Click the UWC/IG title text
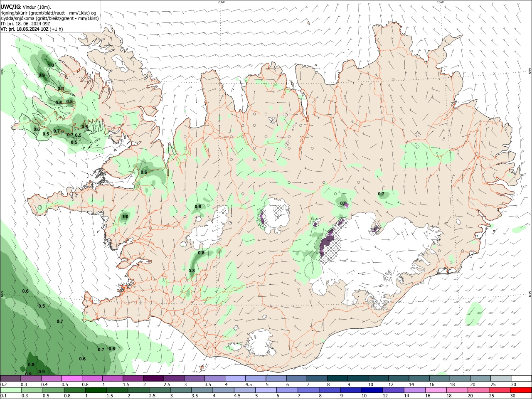The height and width of the screenshot is (399, 532). 10,7
